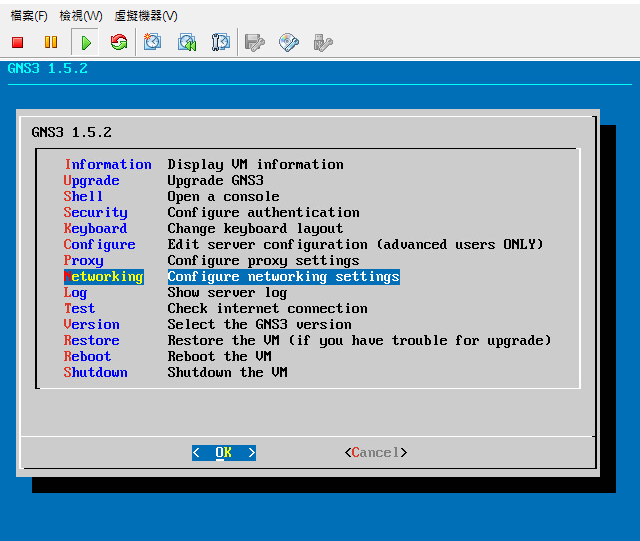Choose the Log entry
This screenshot has height=541, width=640.
click(76, 293)
